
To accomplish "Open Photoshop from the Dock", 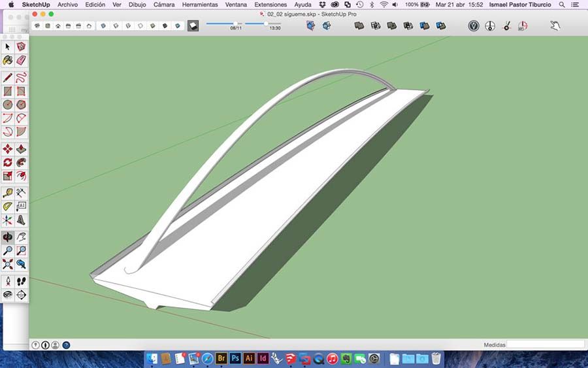I will (x=235, y=359).
